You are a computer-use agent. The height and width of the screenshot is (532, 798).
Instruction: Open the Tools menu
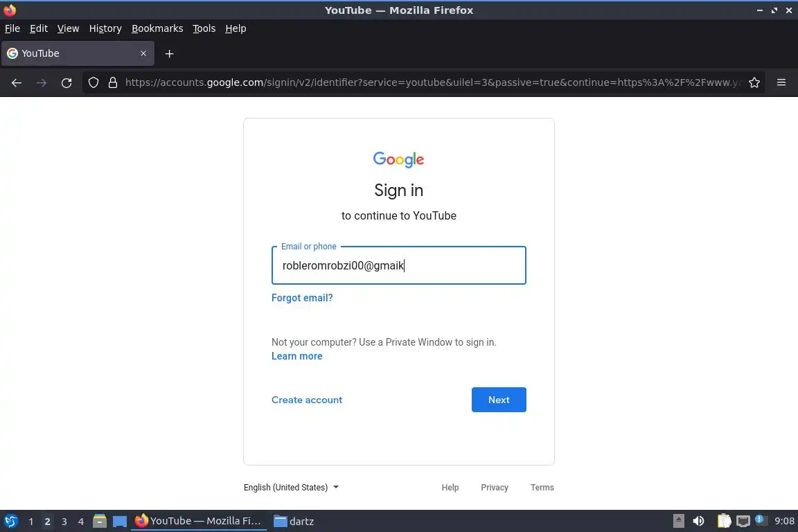204,28
